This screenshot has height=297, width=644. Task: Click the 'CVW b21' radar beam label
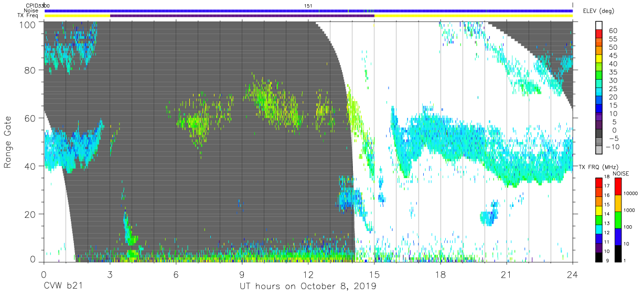click(x=62, y=287)
